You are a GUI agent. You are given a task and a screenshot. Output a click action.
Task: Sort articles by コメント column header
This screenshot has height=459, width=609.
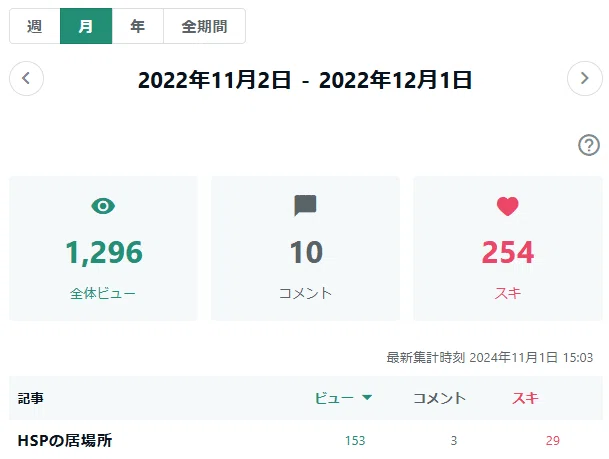(439, 398)
